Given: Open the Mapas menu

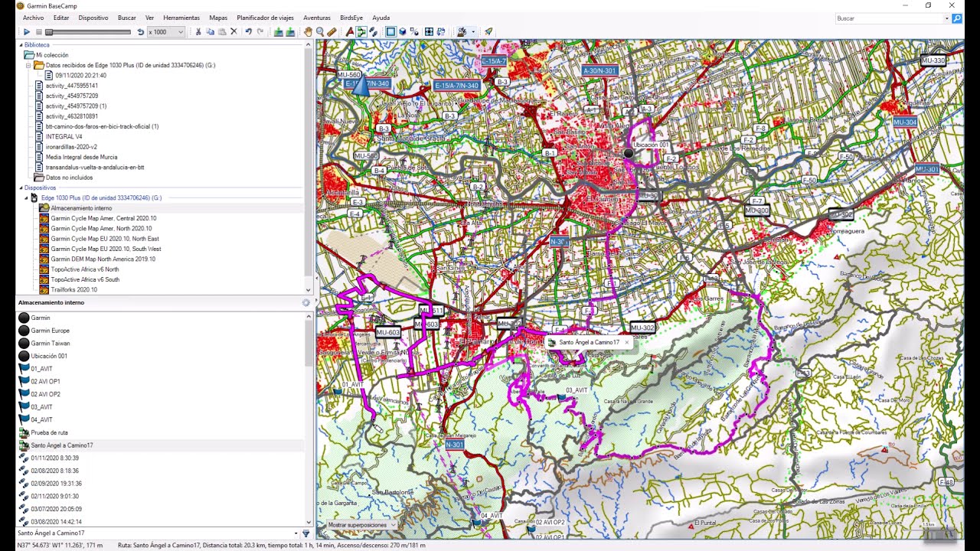Looking at the screenshot, I should (x=218, y=18).
